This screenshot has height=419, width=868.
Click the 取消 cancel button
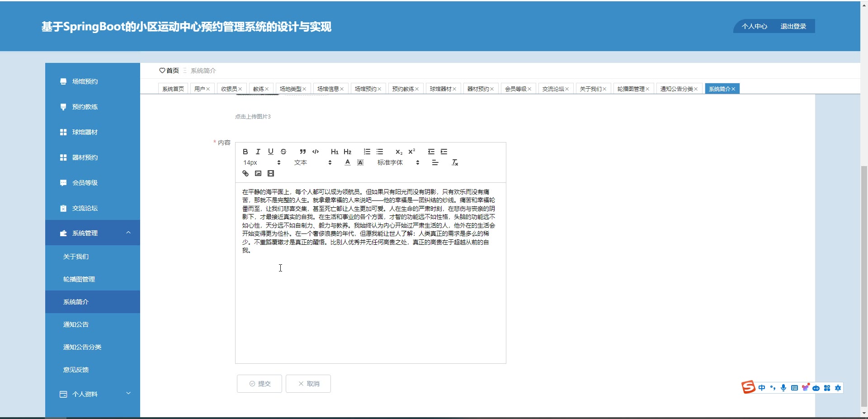coord(308,384)
